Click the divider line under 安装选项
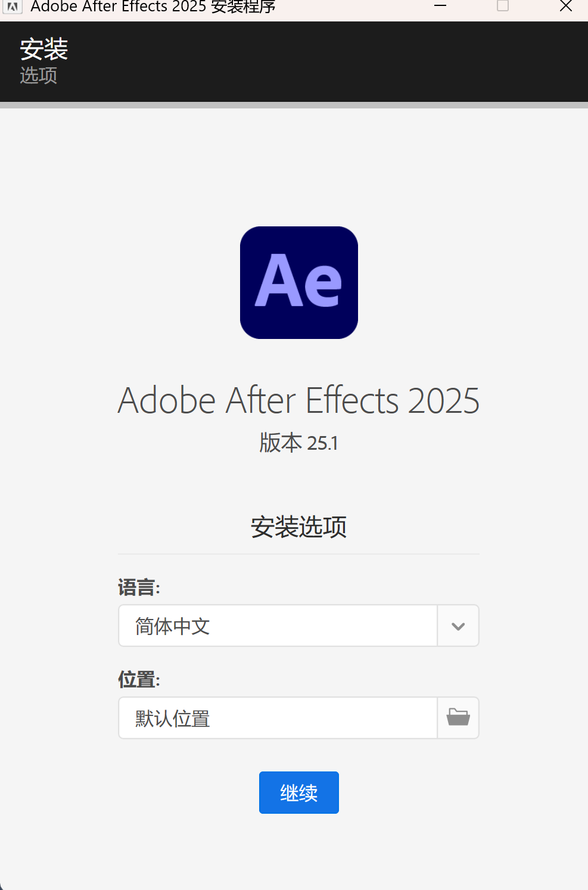This screenshot has width=588, height=890. (298, 554)
